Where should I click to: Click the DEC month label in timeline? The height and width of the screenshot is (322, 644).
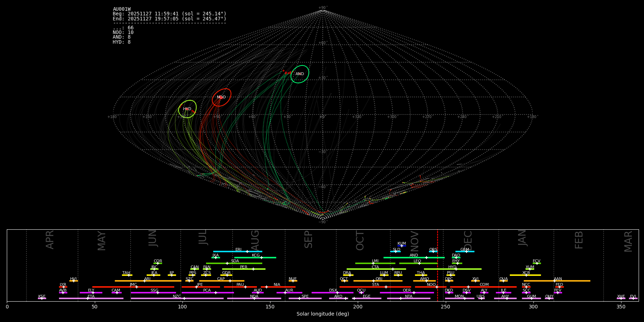[x=468, y=240]
